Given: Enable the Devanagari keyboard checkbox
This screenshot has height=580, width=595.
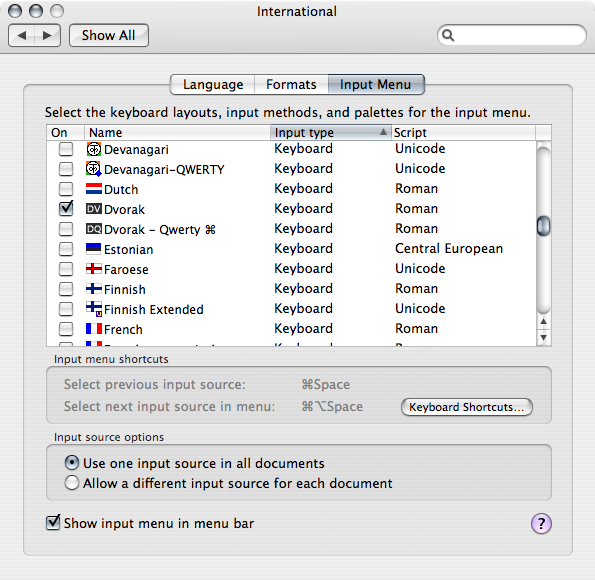Looking at the screenshot, I should coord(66,149).
